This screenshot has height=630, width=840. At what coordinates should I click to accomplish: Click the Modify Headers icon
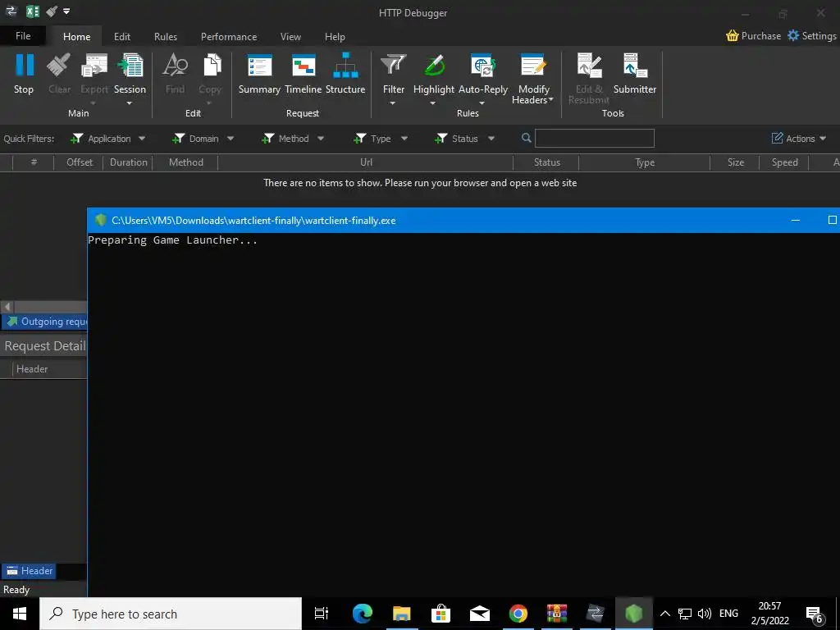[532, 66]
